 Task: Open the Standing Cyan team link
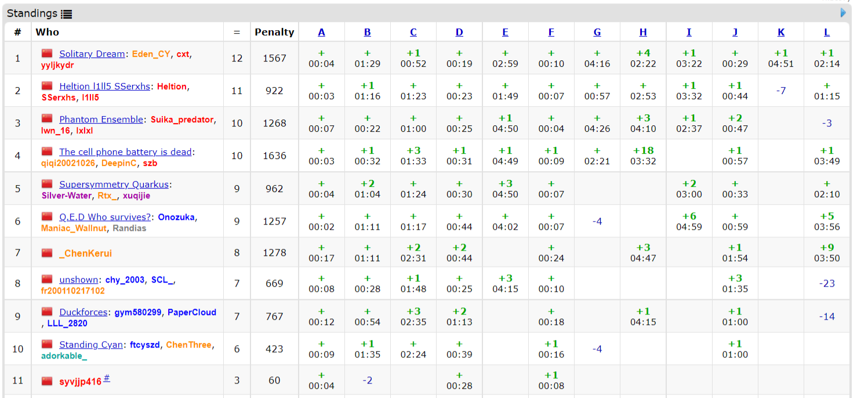tap(91, 345)
